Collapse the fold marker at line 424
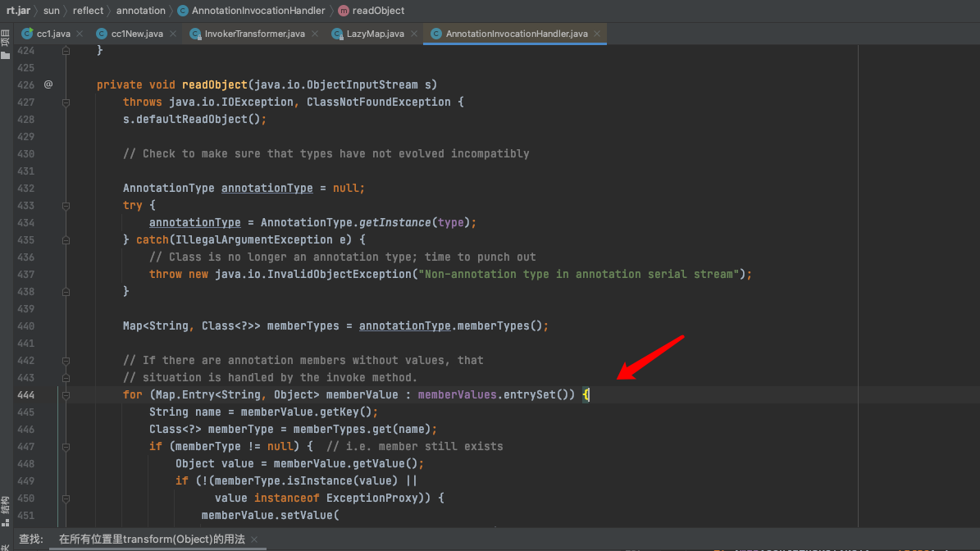 (66, 51)
